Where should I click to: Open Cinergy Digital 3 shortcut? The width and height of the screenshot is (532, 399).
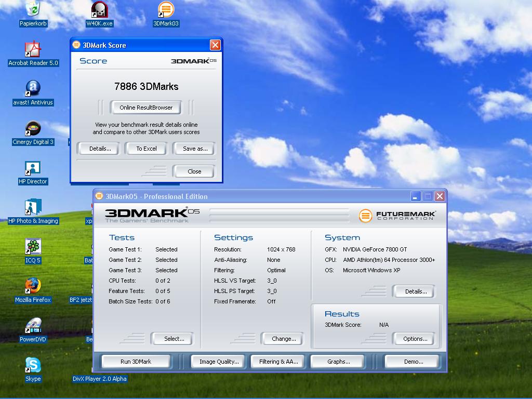click(x=33, y=128)
